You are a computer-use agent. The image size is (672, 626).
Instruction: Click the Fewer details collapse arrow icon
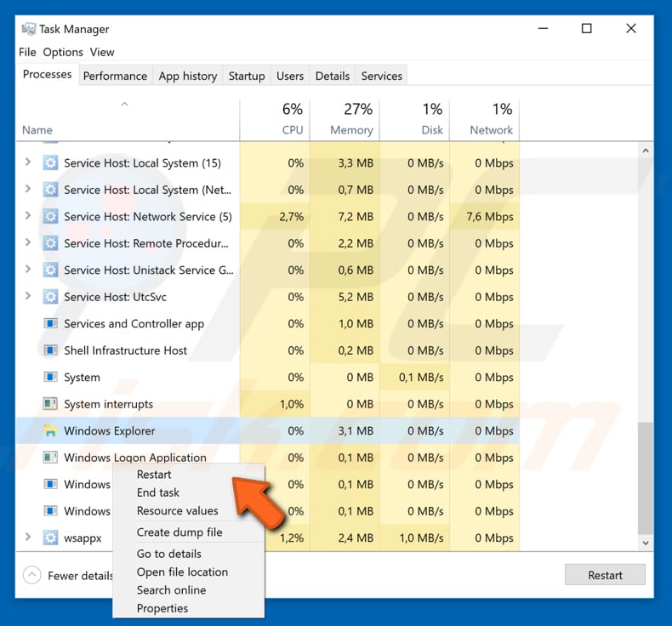(x=32, y=575)
